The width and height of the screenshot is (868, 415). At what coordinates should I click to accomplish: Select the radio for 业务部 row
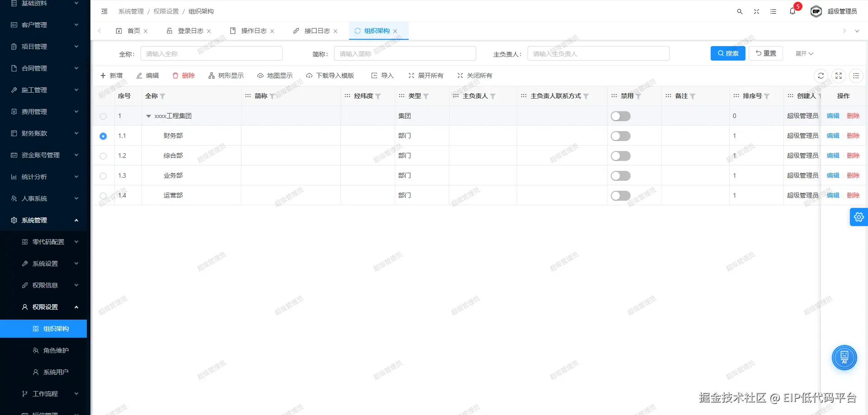coord(103,176)
